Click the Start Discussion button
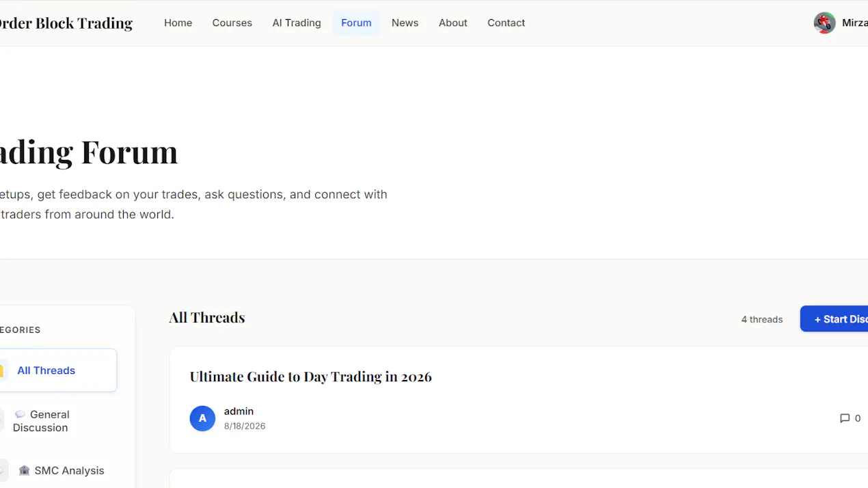The width and height of the screenshot is (868, 488). [835, 319]
